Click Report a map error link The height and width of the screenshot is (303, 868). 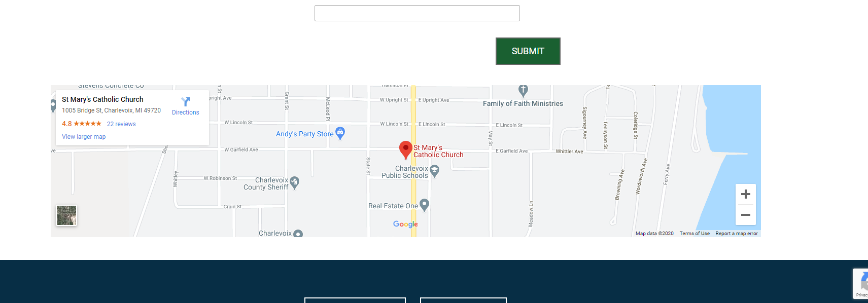pyautogui.click(x=736, y=234)
